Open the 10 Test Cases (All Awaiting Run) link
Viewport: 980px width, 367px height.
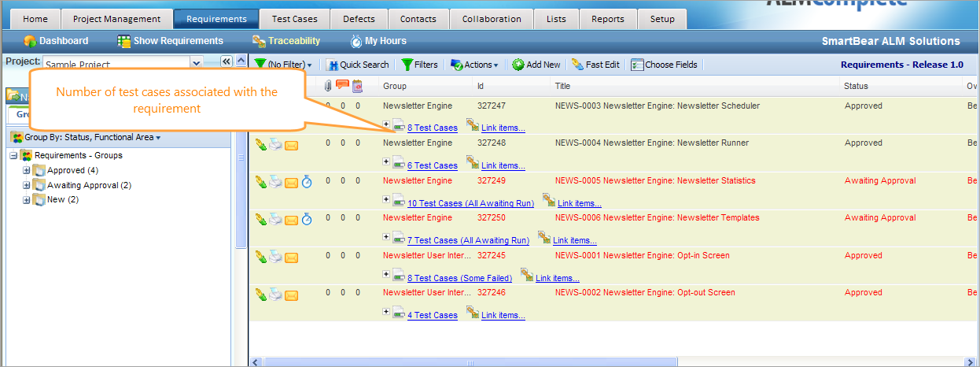[470, 203]
